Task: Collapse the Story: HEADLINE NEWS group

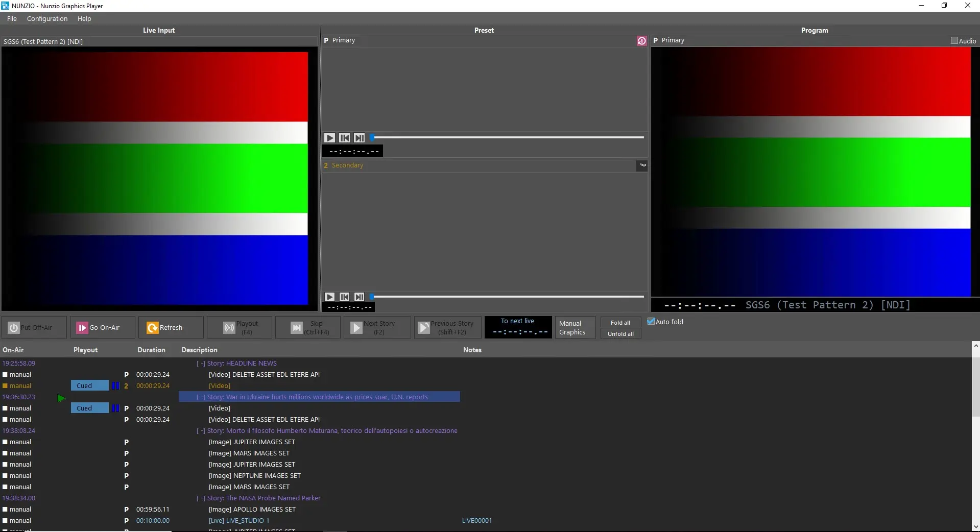Action: pyautogui.click(x=201, y=364)
